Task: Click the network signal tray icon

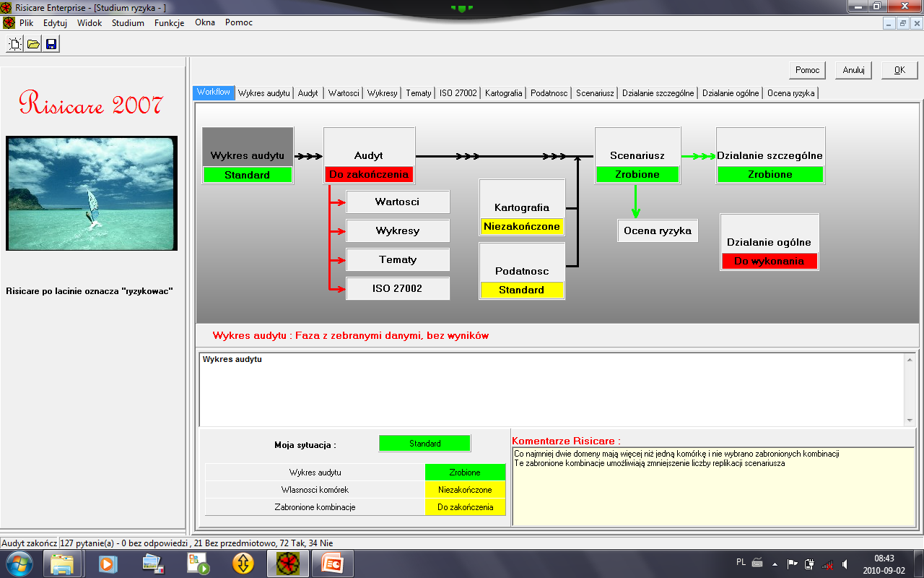Action: [827, 564]
